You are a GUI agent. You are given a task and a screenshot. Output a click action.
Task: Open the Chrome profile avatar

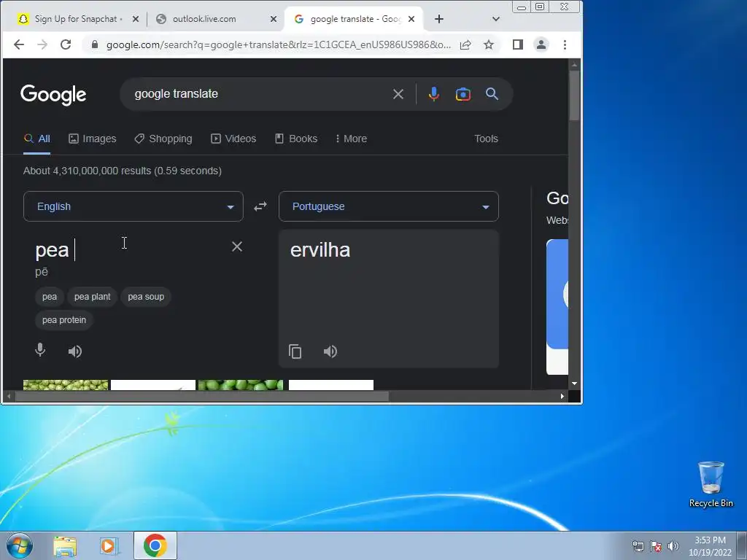pyautogui.click(x=541, y=44)
